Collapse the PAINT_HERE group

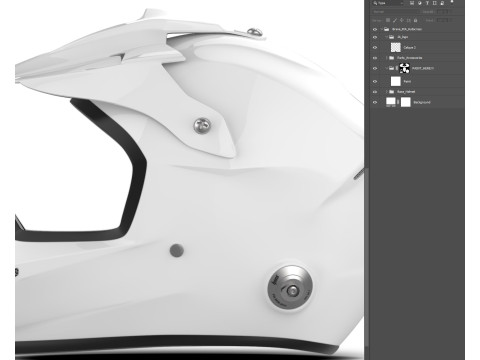[387, 68]
